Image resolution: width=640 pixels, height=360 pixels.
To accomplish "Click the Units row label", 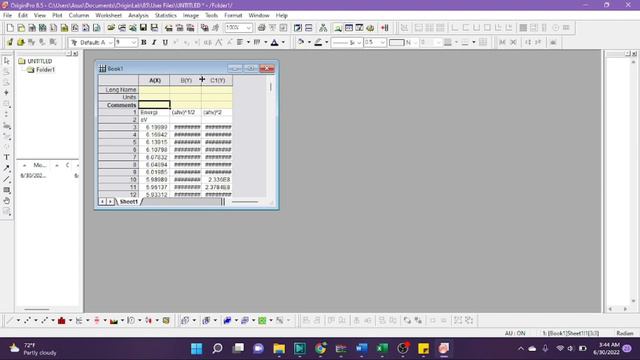I will [118, 97].
